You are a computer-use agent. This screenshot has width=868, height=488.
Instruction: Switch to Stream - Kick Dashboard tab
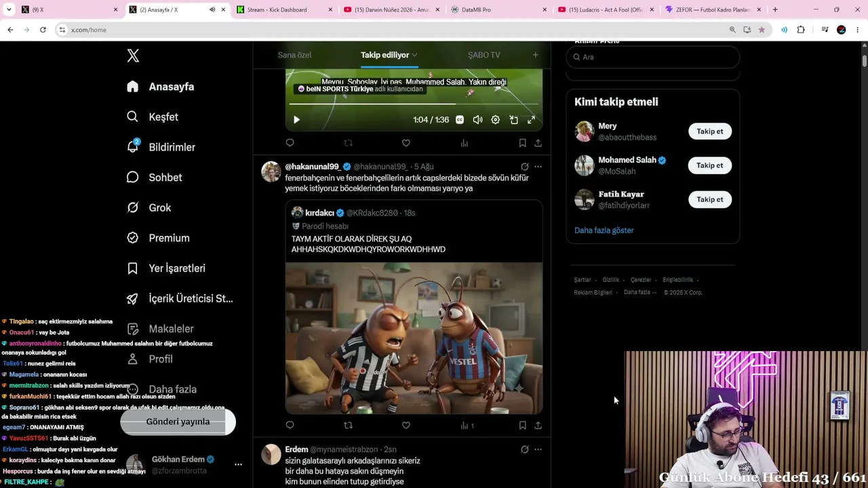(x=284, y=10)
